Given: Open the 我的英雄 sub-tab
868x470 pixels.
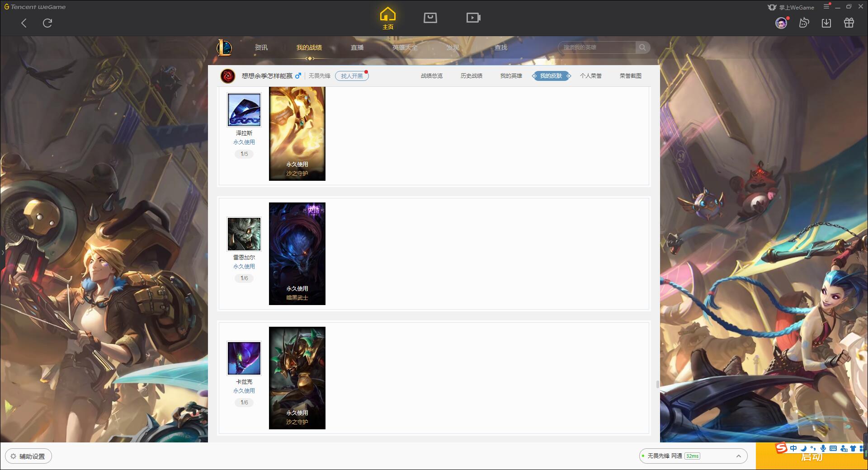Looking at the screenshot, I should point(511,76).
